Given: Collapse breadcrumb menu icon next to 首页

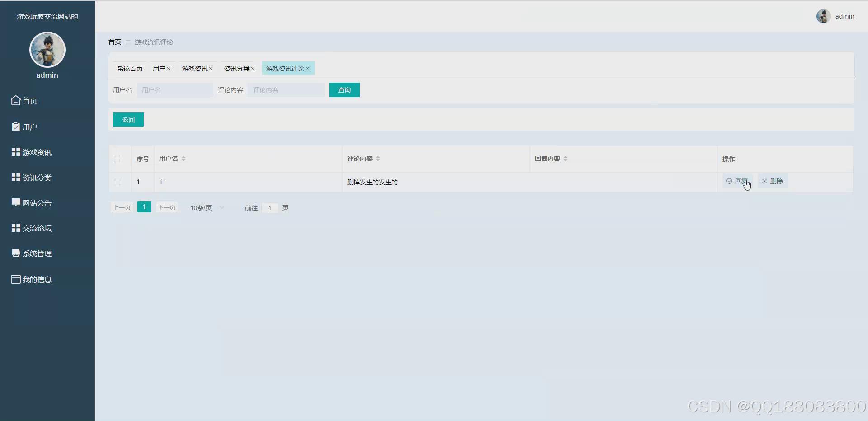Looking at the screenshot, I should click(x=127, y=42).
